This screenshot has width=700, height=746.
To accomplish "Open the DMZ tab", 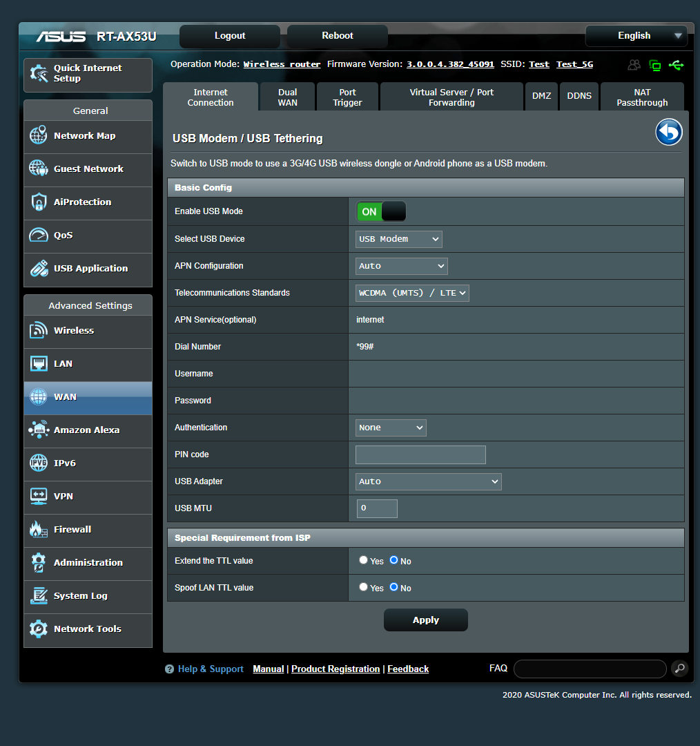I will point(541,96).
